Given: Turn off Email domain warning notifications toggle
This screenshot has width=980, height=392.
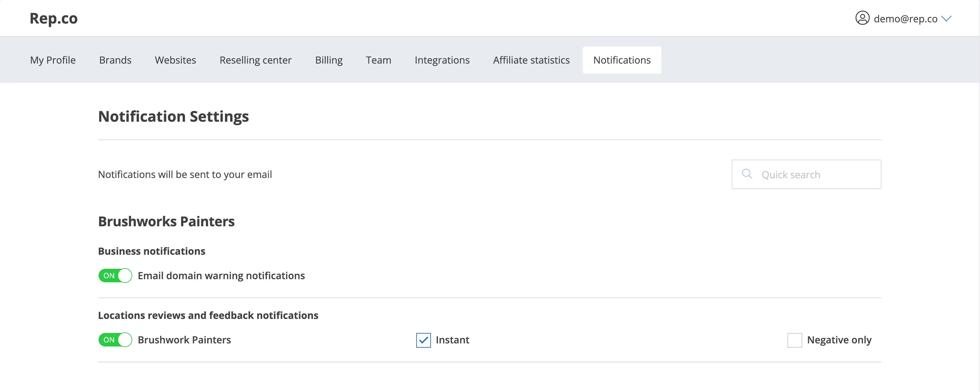Looking at the screenshot, I should pos(115,275).
